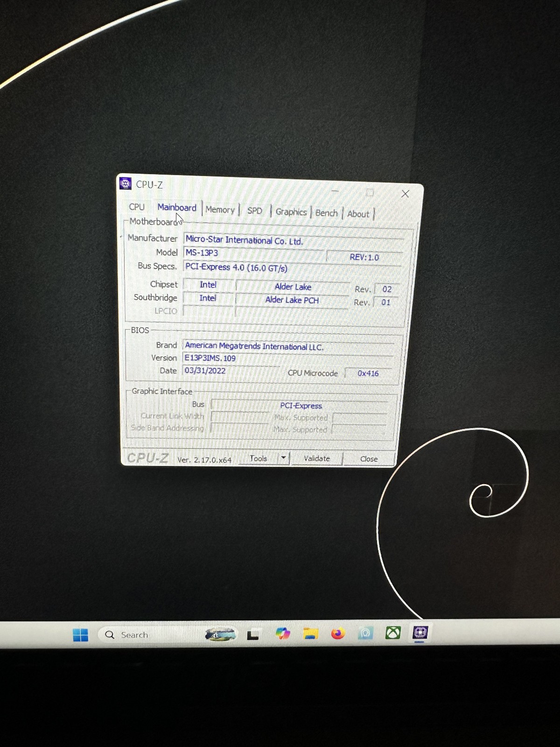This screenshot has width=560, height=747.
Task: Click the Alder Lake chipset field
Action: pyautogui.click(x=293, y=287)
